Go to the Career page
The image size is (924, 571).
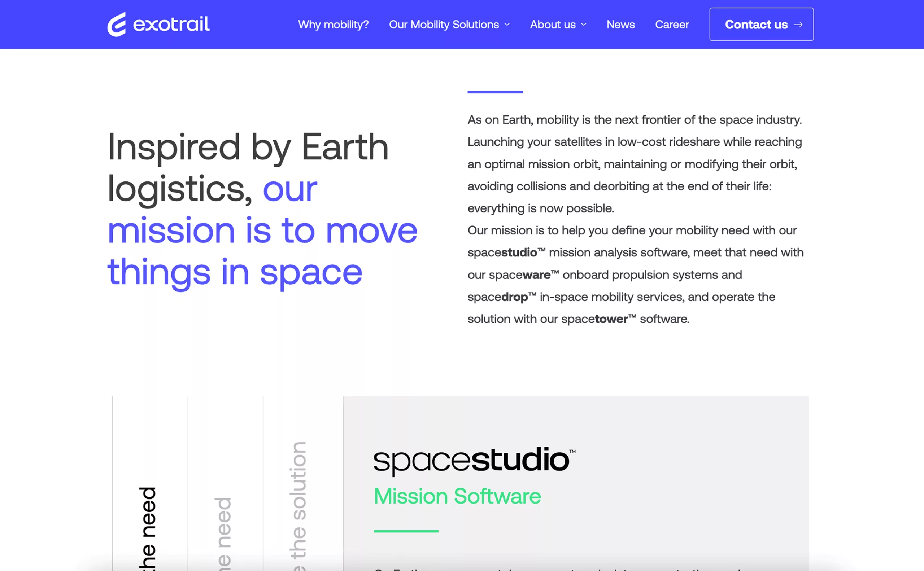click(672, 25)
